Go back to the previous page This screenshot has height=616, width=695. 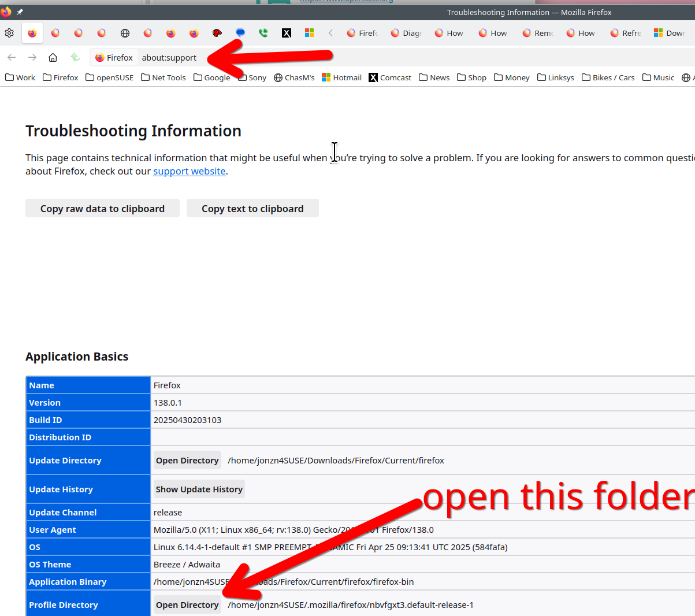click(12, 57)
